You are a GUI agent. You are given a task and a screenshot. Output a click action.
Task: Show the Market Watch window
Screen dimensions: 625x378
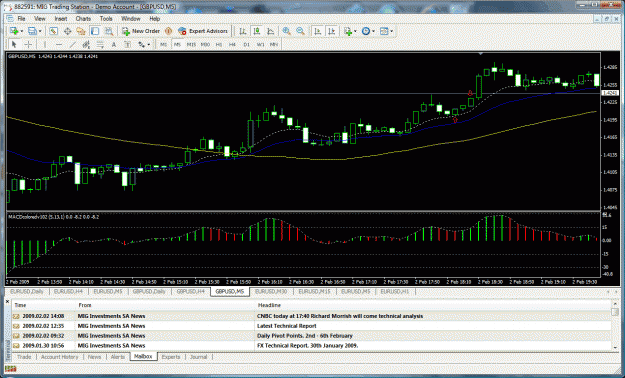(53, 31)
